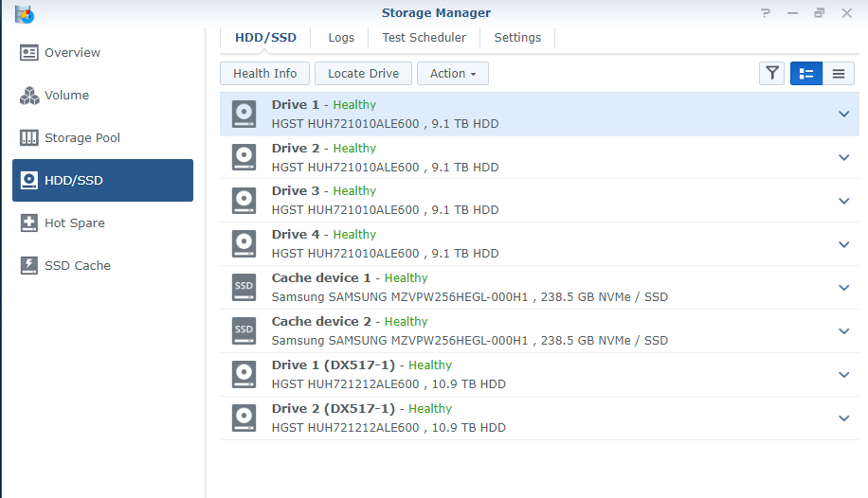Select the HDD/SSD tab
The height and width of the screenshot is (498, 868).
(265, 38)
